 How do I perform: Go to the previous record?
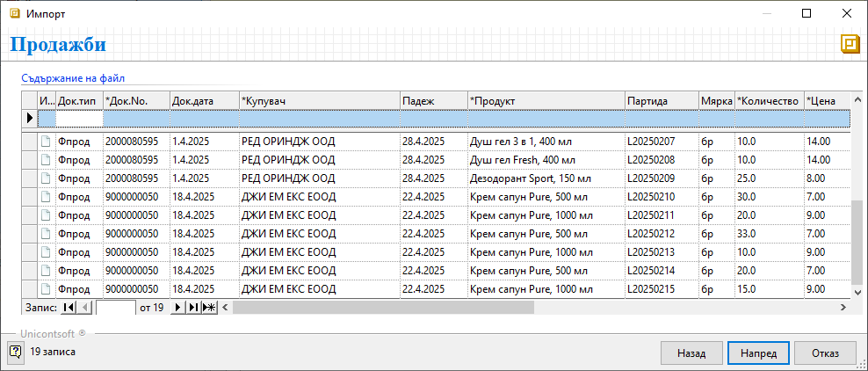[83, 308]
